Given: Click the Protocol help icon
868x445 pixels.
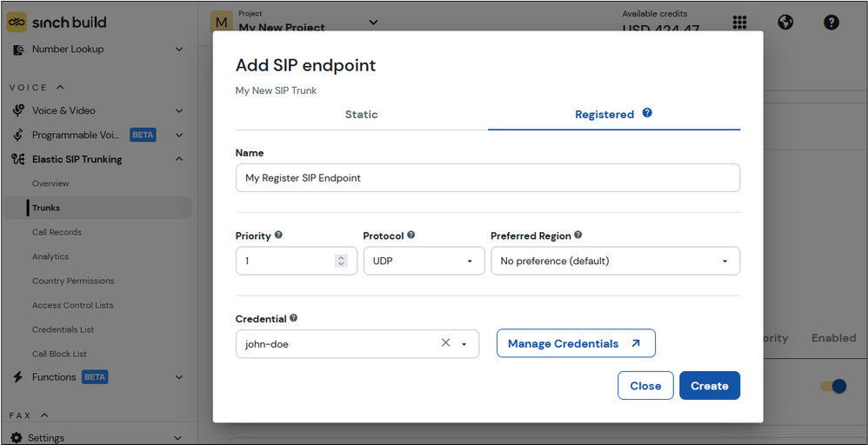Looking at the screenshot, I should pos(411,235).
